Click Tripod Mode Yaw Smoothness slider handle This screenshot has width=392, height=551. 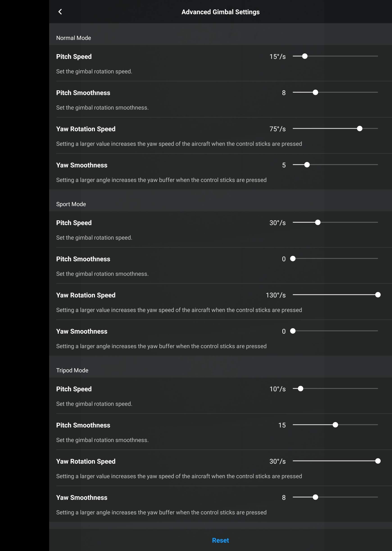tap(315, 497)
